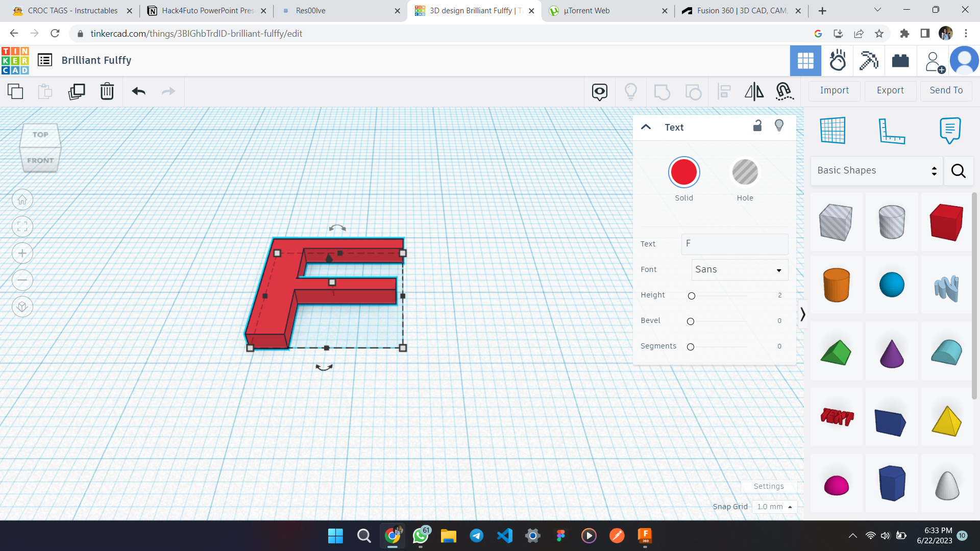This screenshot has width=980, height=551.
Task: Click the Export button
Action: pos(890,90)
